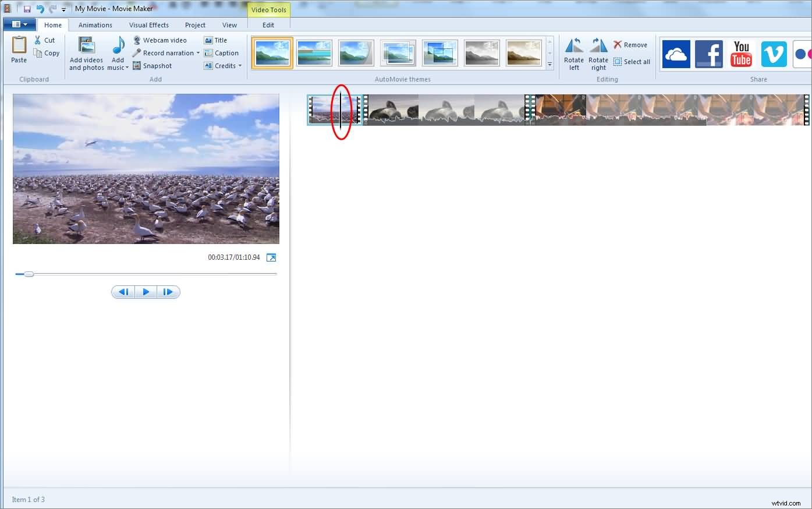The width and height of the screenshot is (812, 509).
Task: Copy the selected clip
Action: (47, 52)
